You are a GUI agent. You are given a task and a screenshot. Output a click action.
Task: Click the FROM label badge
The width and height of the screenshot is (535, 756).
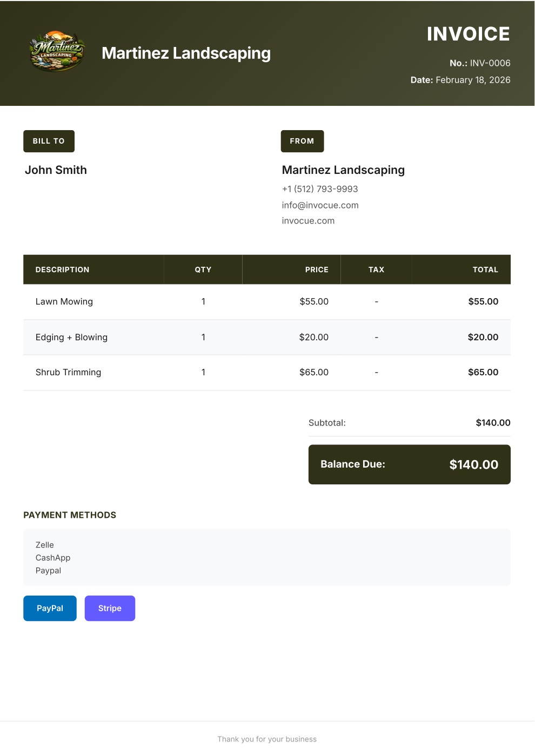[302, 141]
